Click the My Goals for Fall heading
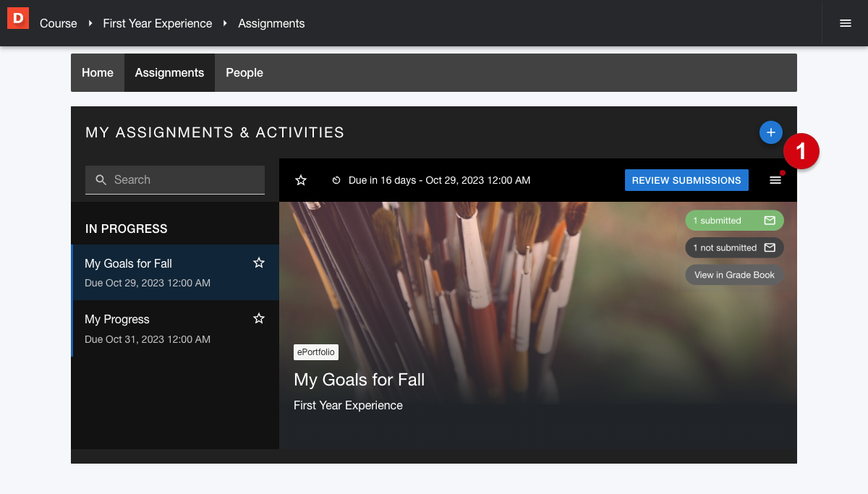Screen dimensions: 868x494 (x=359, y=380)
